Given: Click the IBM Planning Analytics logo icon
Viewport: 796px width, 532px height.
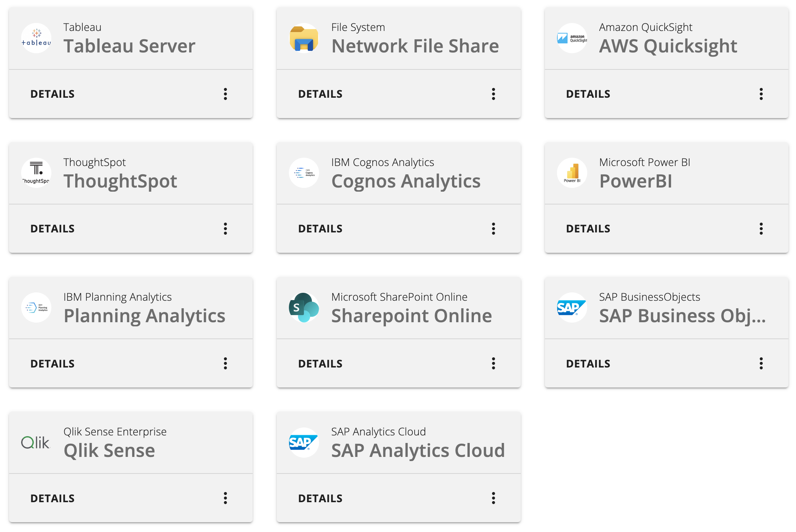Looking at the screenshot, I should click(36, 308).
